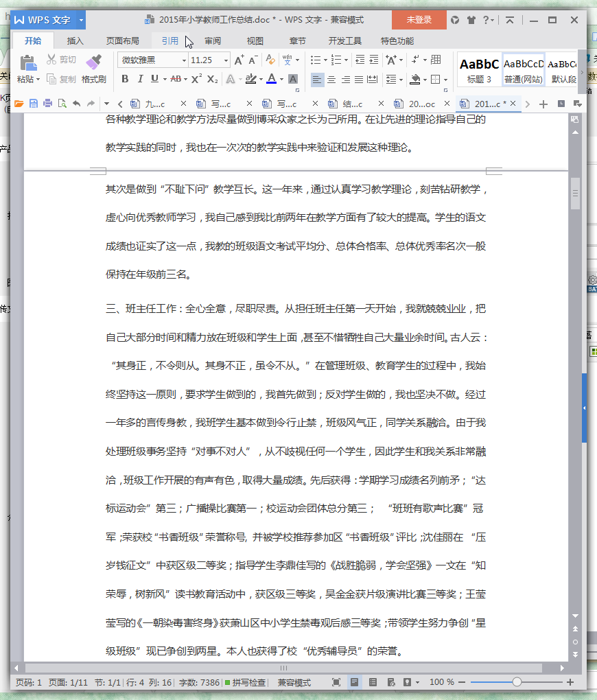Click the Cut (剪切) scissors button
The image size is (597, 700).
pyautogui.click(x=61, y=60)
